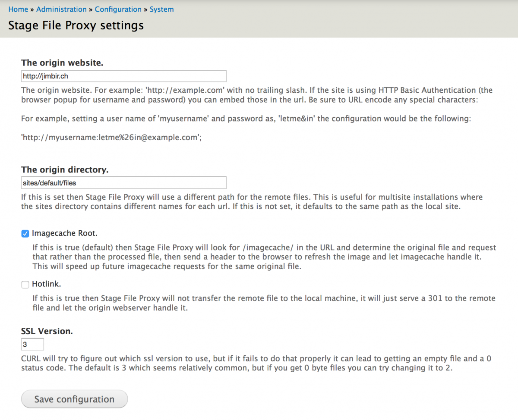Click the Hotlink 301 description paragraph
The height and width of the screenshot is (420, 518).
(264, 303)
